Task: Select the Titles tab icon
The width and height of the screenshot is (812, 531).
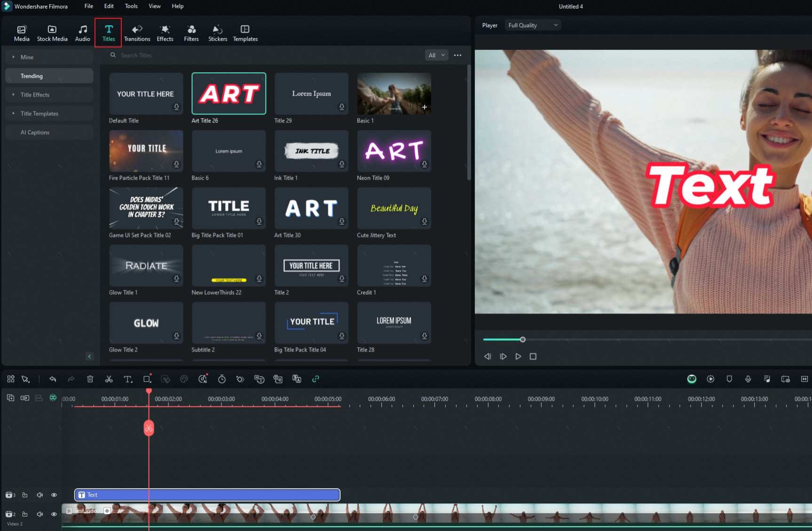Action: (x=109, y=29)
